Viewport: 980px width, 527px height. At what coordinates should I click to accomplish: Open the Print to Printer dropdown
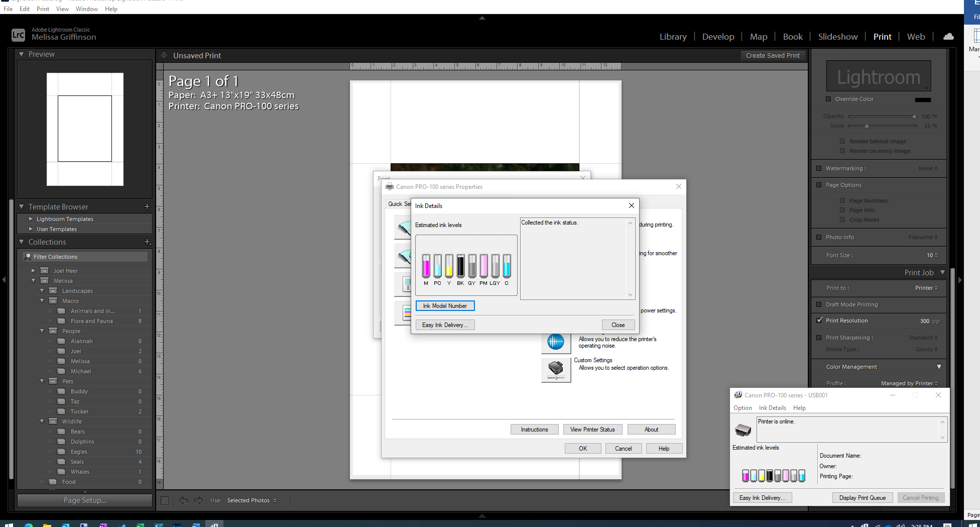(926, 288)
